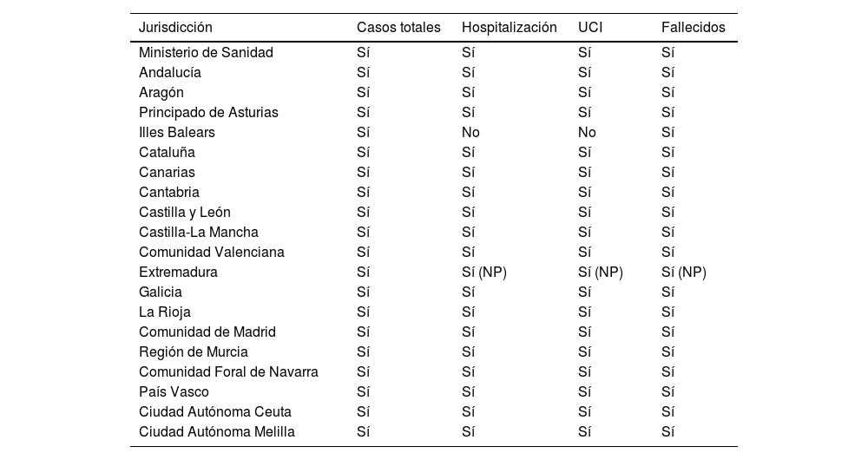Select the Andalucía row label
Screen dimensions: 868x460
[x=170, y=72]
